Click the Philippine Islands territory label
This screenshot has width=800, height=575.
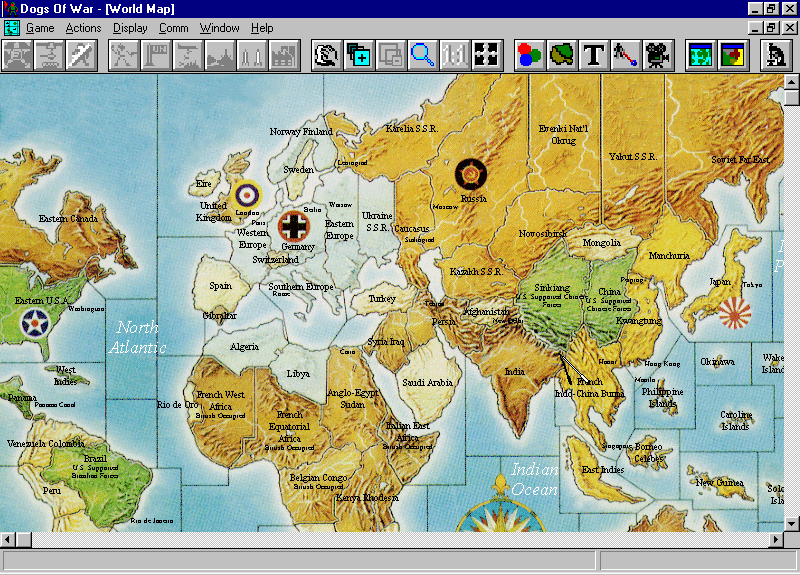click(662, 397)
